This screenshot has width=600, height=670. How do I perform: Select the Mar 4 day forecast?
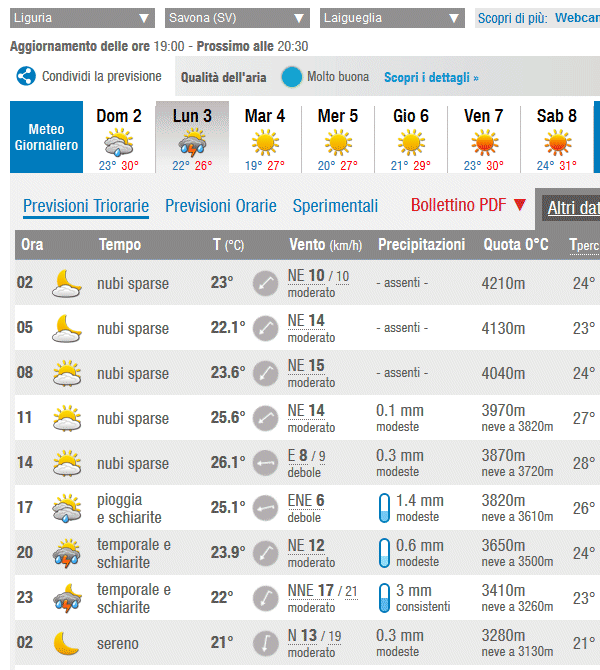coord(265,136)
